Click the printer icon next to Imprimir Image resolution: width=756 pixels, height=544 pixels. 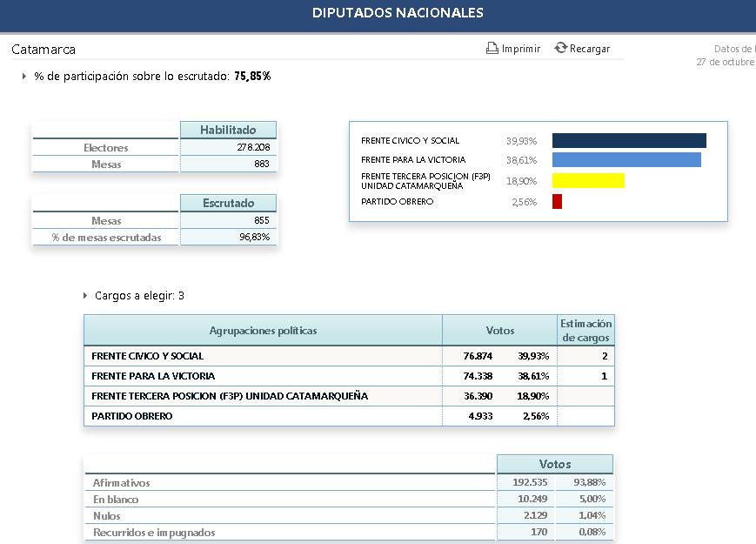click(492, 49)
